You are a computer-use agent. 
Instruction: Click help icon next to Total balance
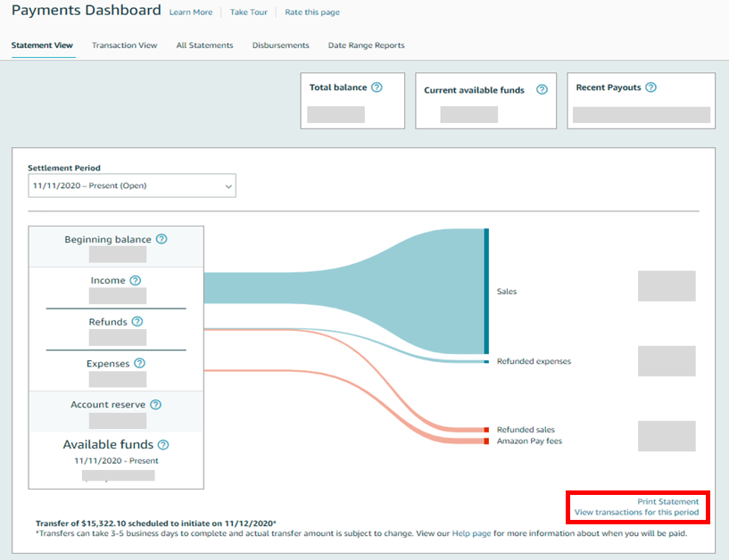click(x=377, y=87)
